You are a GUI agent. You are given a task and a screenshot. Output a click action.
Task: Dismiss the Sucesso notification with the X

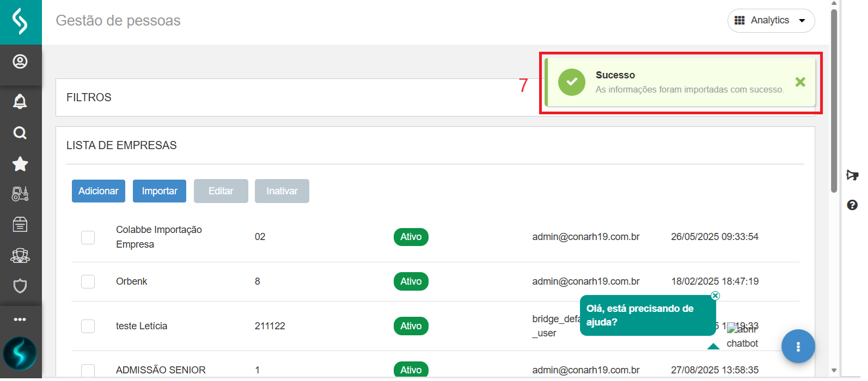(x=800, y=82)
